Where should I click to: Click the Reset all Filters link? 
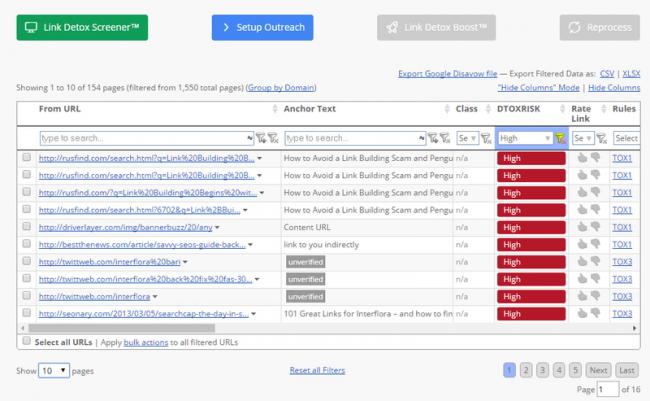coord(317,370)
